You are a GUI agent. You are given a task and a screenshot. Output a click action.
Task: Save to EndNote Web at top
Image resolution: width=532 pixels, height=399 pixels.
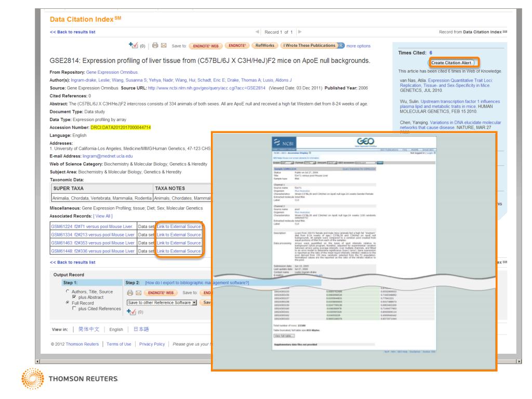[206, 46]
